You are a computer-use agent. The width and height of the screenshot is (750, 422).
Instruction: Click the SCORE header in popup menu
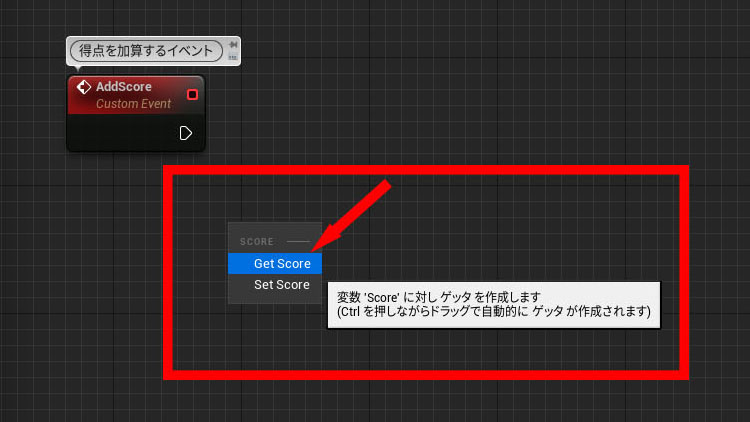point(257,242)
